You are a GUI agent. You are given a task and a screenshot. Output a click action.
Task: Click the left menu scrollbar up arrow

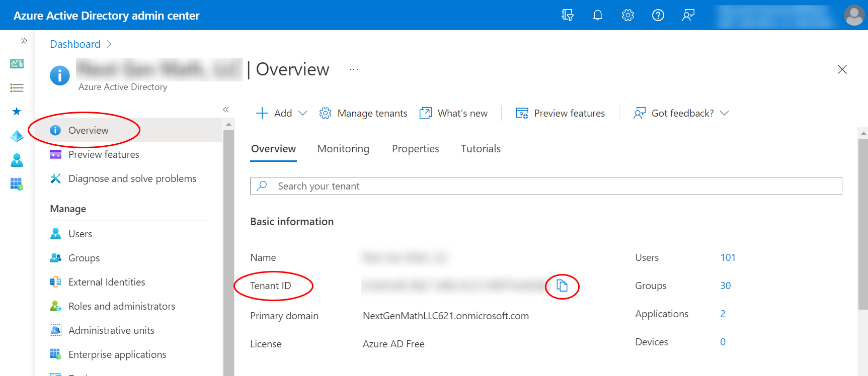(x=228, y=124)
